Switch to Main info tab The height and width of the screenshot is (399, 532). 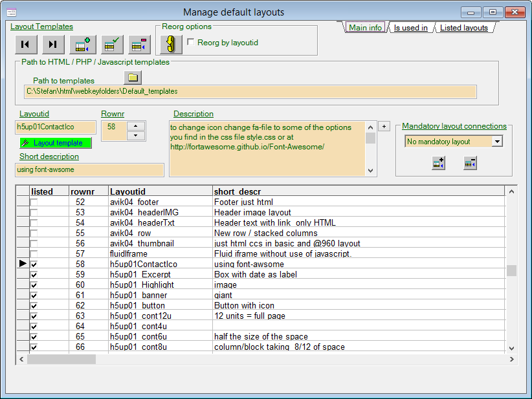point(365,28)
